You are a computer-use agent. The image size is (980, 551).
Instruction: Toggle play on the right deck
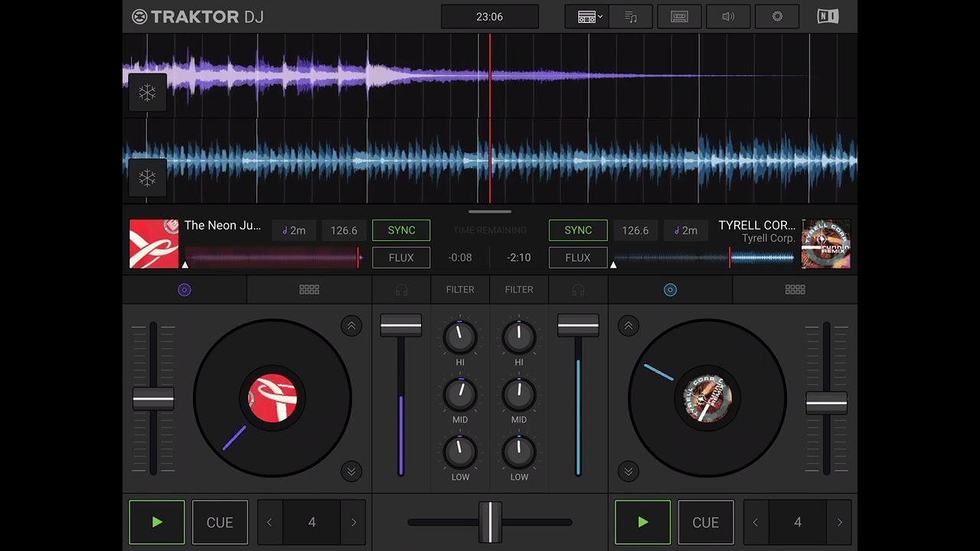pos(643,523)
